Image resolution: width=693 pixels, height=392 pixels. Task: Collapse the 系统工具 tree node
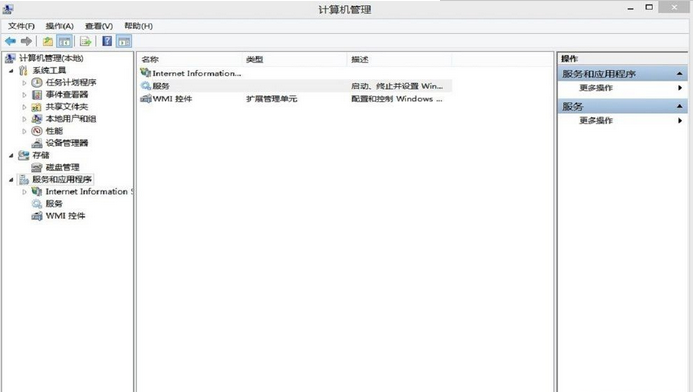(x=11, y=71)
